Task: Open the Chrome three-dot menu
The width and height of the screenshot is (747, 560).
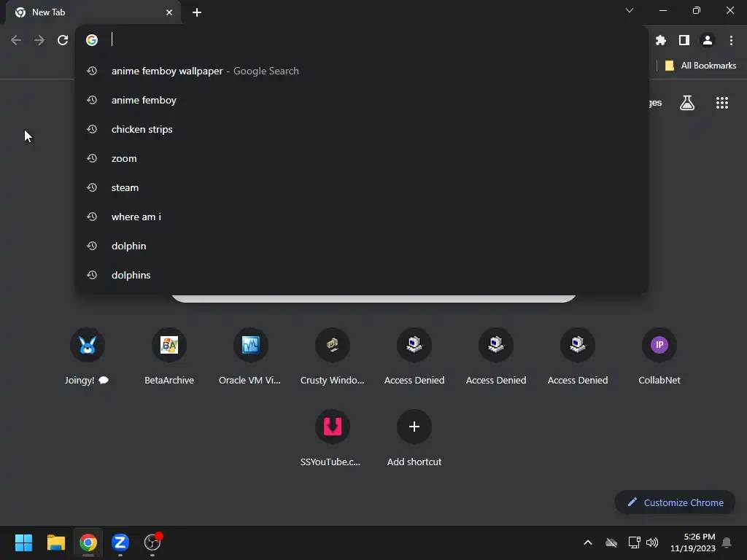Action: click(731, 41)
